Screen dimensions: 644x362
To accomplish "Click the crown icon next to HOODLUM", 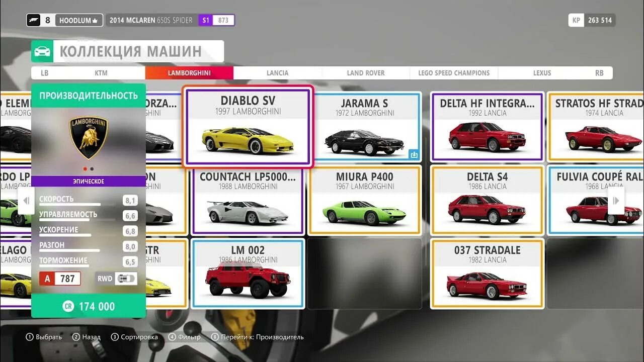I will click(x=95, y=21).
